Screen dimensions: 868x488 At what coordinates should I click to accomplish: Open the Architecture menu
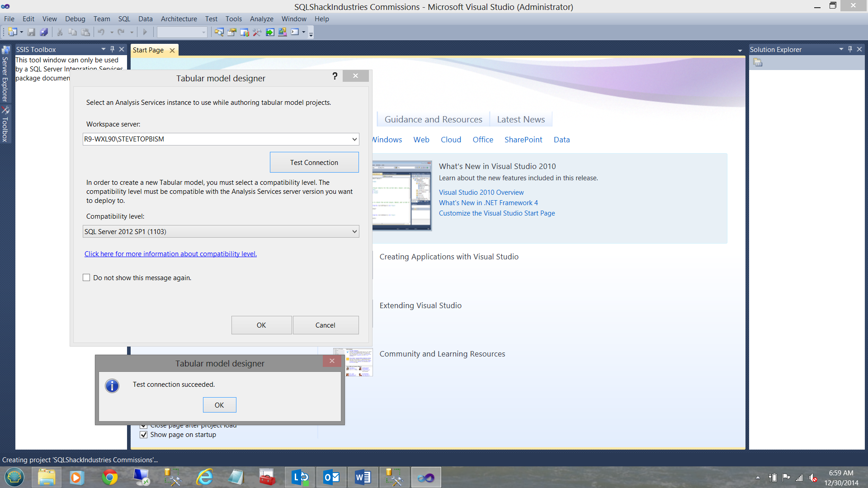(x=179, y=19)
